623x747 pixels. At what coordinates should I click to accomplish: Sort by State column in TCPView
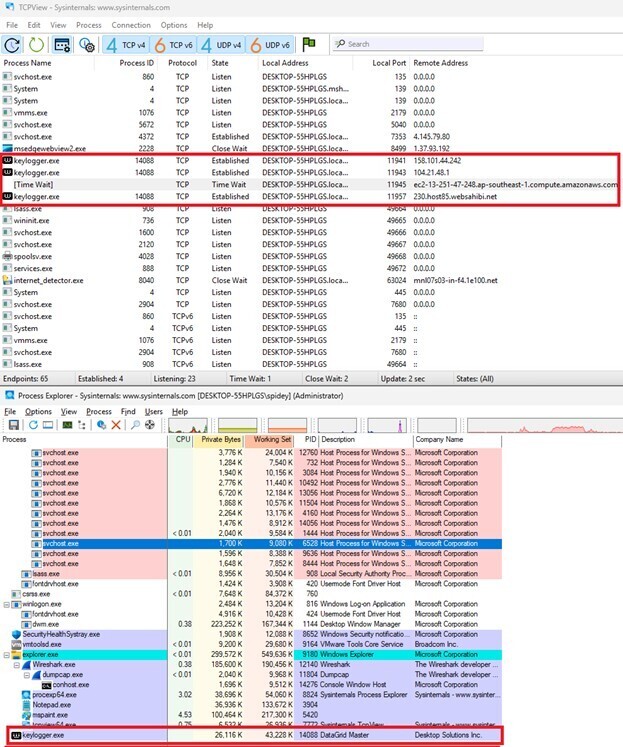click(220, 63)
